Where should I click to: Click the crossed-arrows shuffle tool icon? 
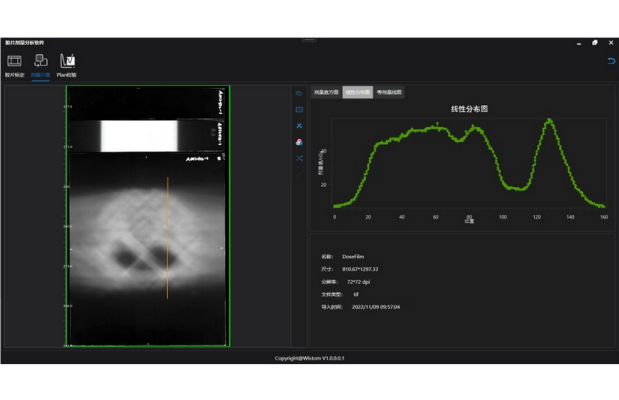pyautogui.click(x=299, y=159)
